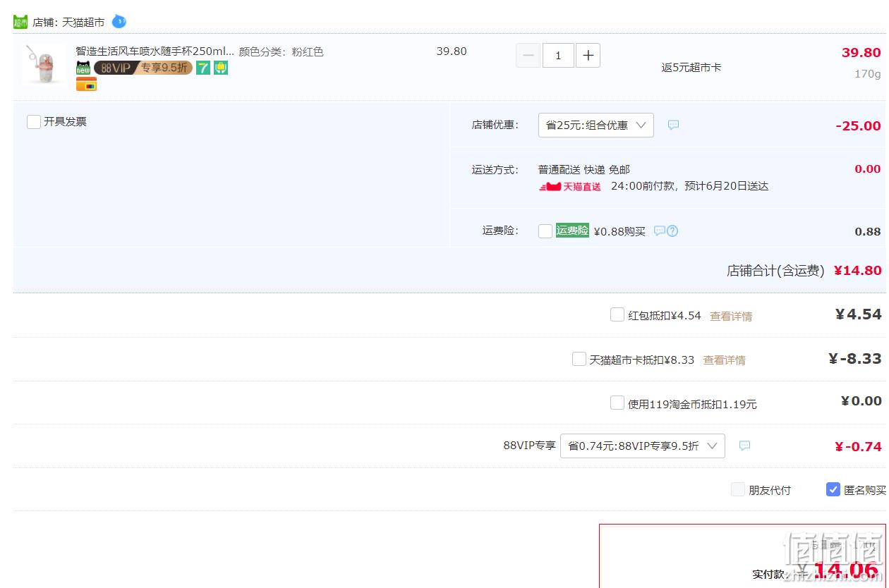Check 使用119淘金币抵扣1.19元 checkbox
Image resolution: width=889 pixels, height=588 pixels.
[x=617, y=403]
